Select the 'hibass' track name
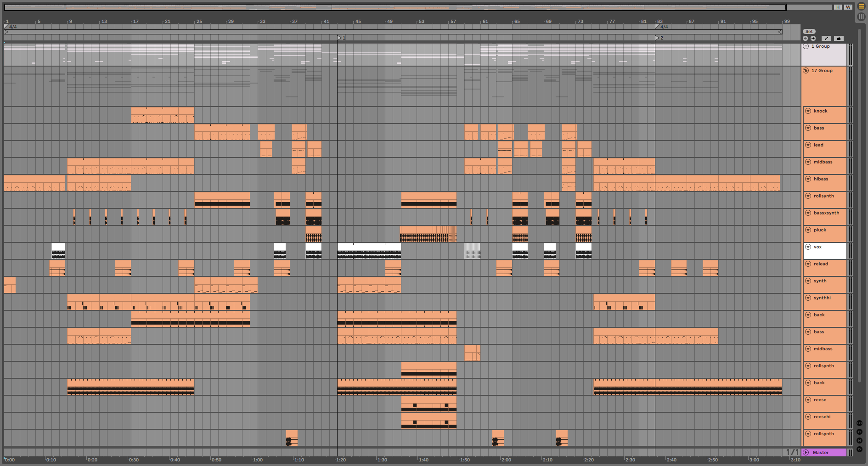This screenshot has height=466, width=868. pos(821,179)
